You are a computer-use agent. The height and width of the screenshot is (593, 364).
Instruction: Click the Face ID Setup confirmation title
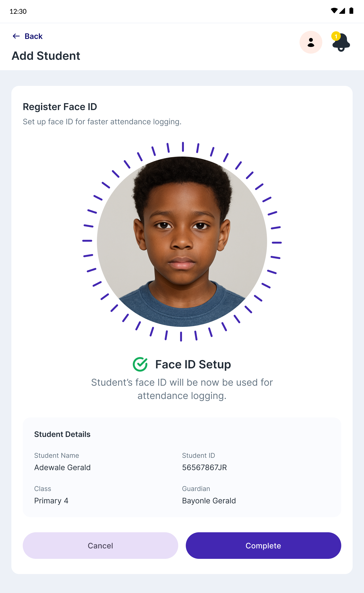(193, 364)
